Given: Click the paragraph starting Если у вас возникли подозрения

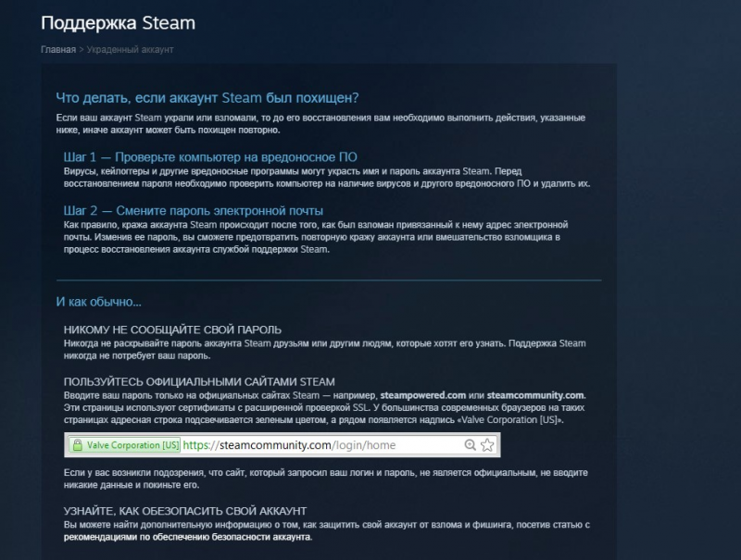Looking at the screenshot, I should click(326, 479).
